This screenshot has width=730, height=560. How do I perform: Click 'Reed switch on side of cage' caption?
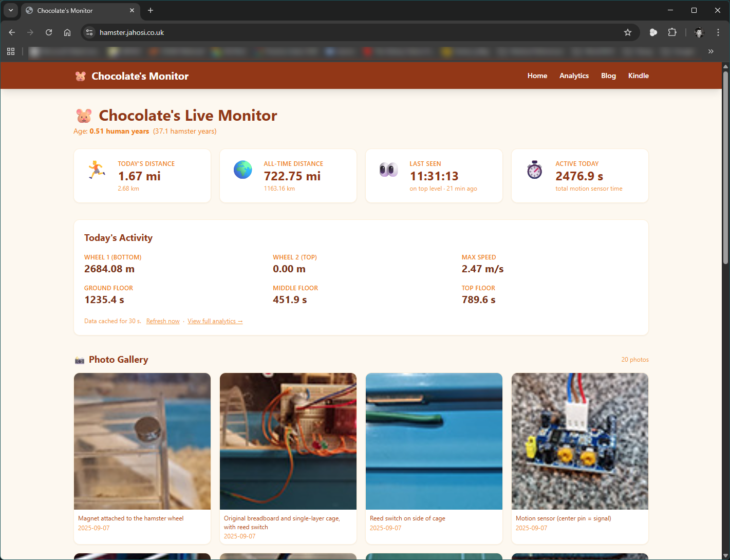(x=407, y=518)
